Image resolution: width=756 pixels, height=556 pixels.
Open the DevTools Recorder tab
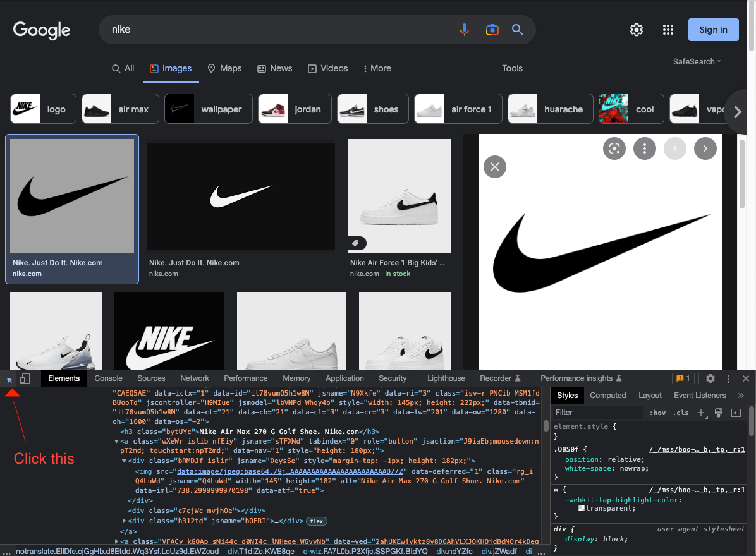(x=500, y=378)
